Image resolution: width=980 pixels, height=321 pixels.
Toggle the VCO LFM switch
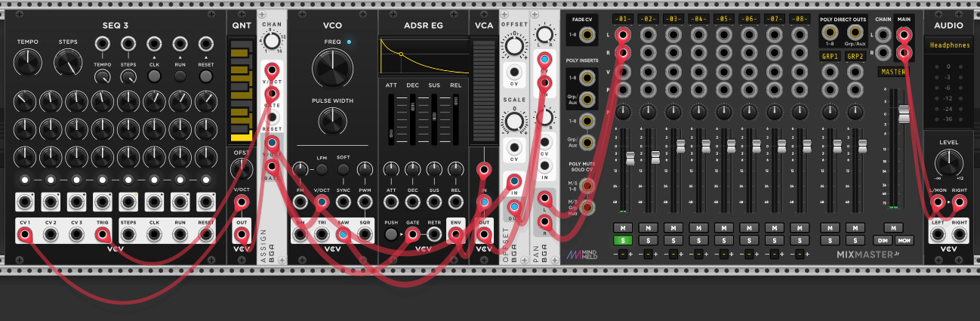point(322,169)
